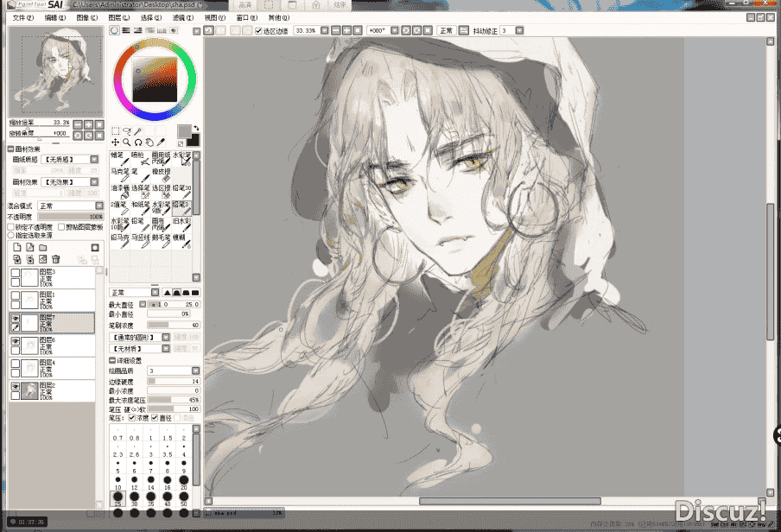Select the magic wand tool
Viewport: 781px width, 532px height.
point(138,131)
